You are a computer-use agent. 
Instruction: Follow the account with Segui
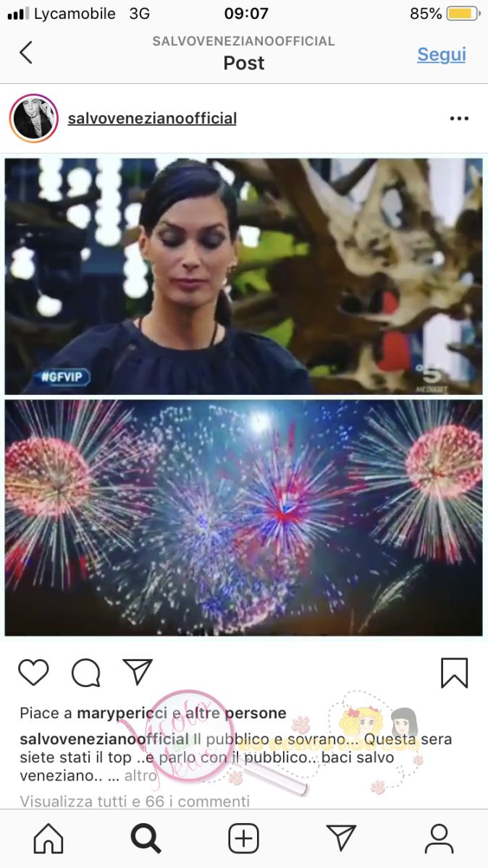tap(441, 55)
